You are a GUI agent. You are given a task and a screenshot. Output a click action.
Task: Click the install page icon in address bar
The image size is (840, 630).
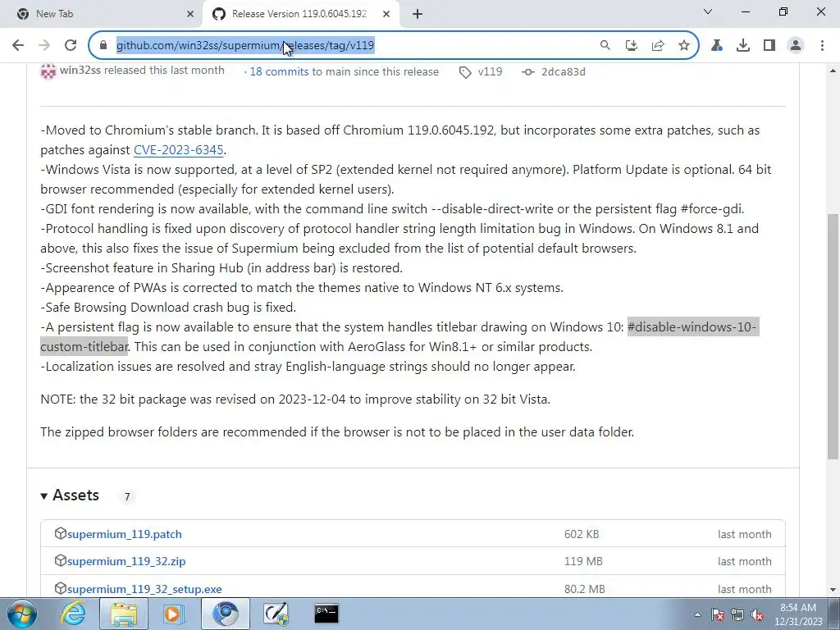coord(632,46)
